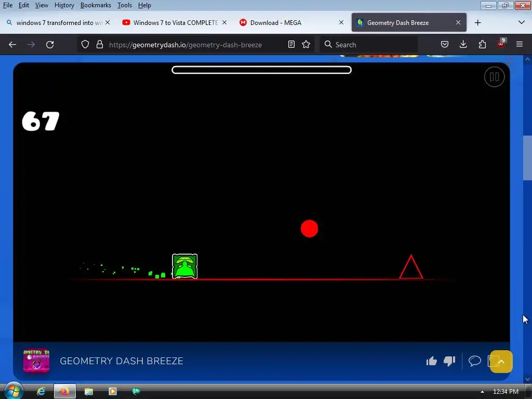Pause the Geometry Dash game
This screenshot has width=532, height=399.
pyautogui.click(x=494, y=77)
